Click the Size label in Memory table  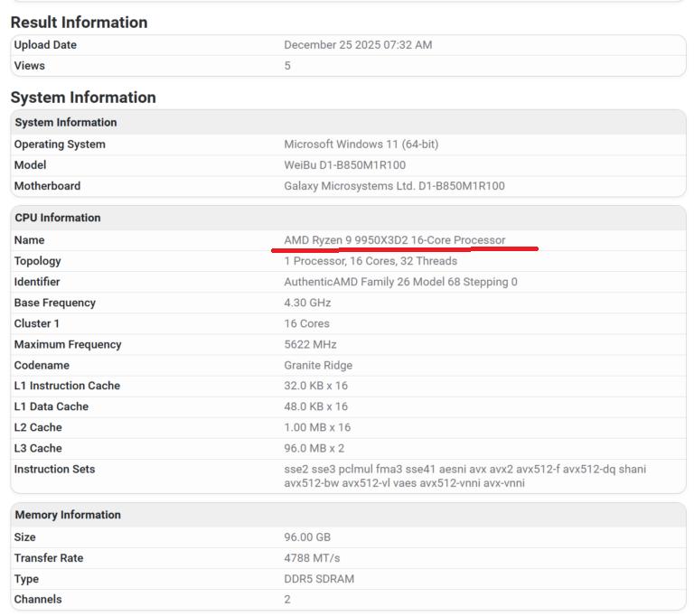click(24, 537)
